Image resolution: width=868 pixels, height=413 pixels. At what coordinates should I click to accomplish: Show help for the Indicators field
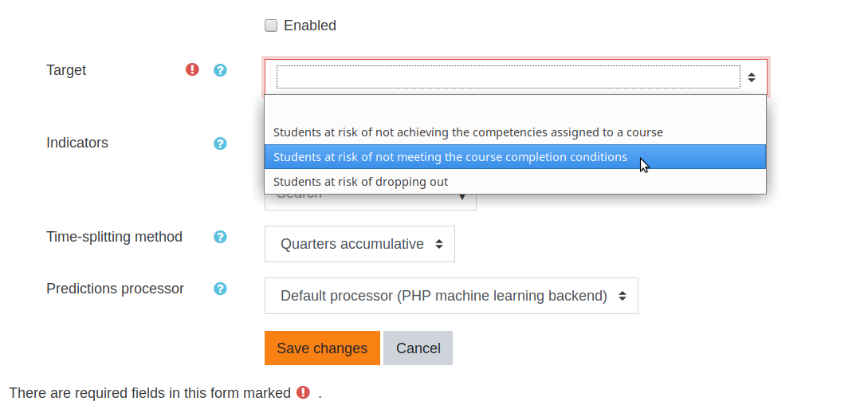coord(220,144)
